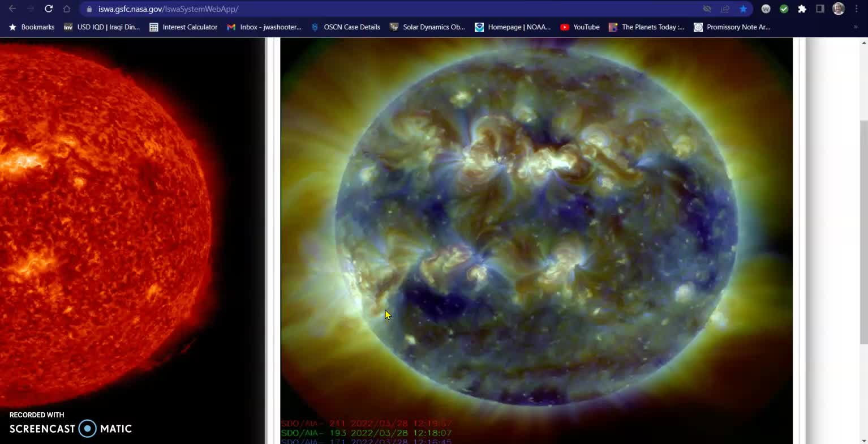
Task: Share this page icon
Action: pos(725,9)
